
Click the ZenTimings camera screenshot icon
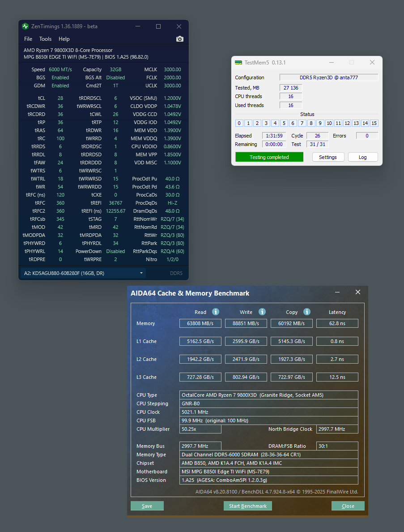[180, 39]
